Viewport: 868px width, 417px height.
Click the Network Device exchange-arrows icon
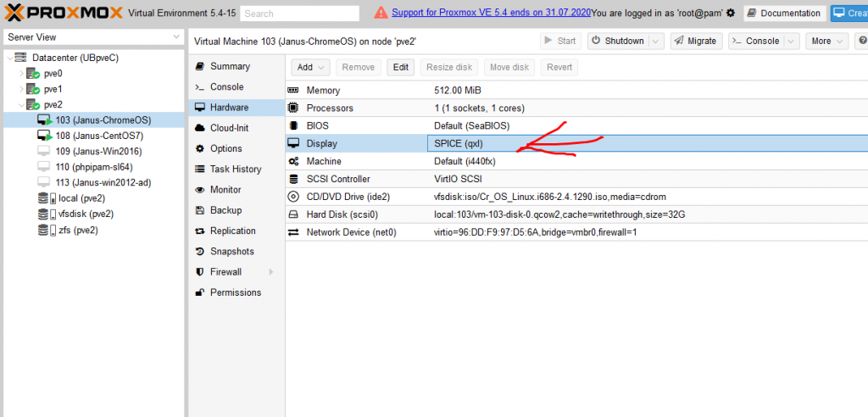pyautogui.click(x=293, y=232)
